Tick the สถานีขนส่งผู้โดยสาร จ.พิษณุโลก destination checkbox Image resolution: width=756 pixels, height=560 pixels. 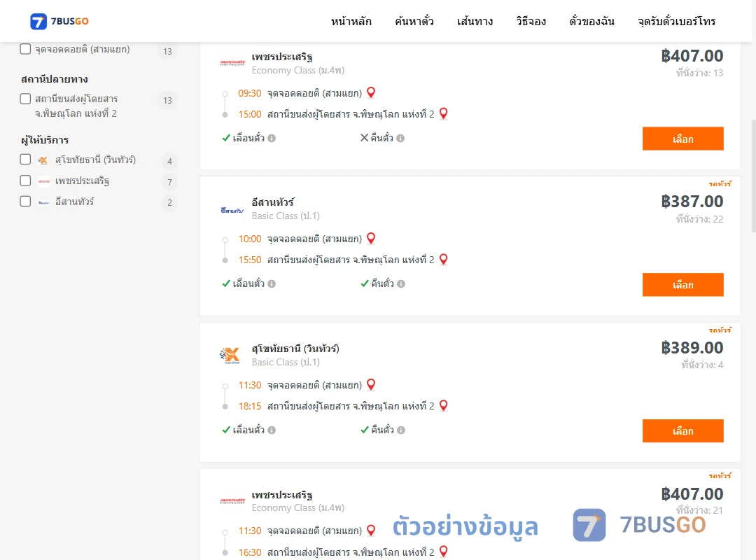click(26, 99)
